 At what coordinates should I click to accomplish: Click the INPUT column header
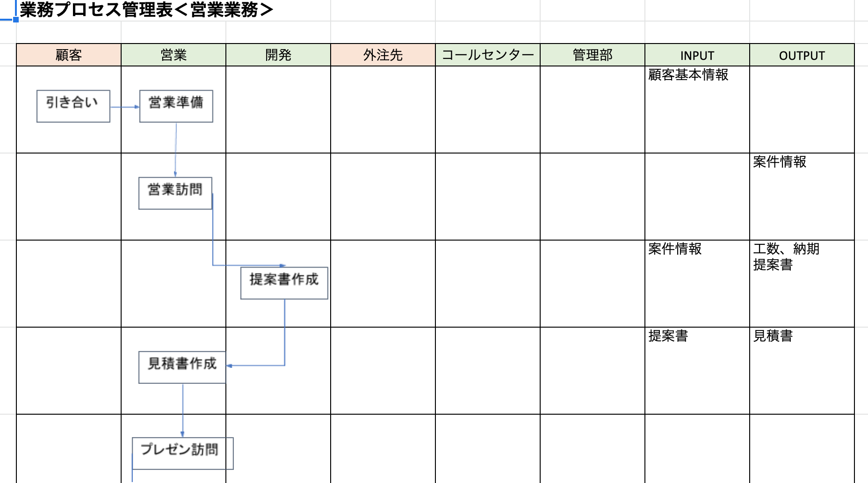697,55
